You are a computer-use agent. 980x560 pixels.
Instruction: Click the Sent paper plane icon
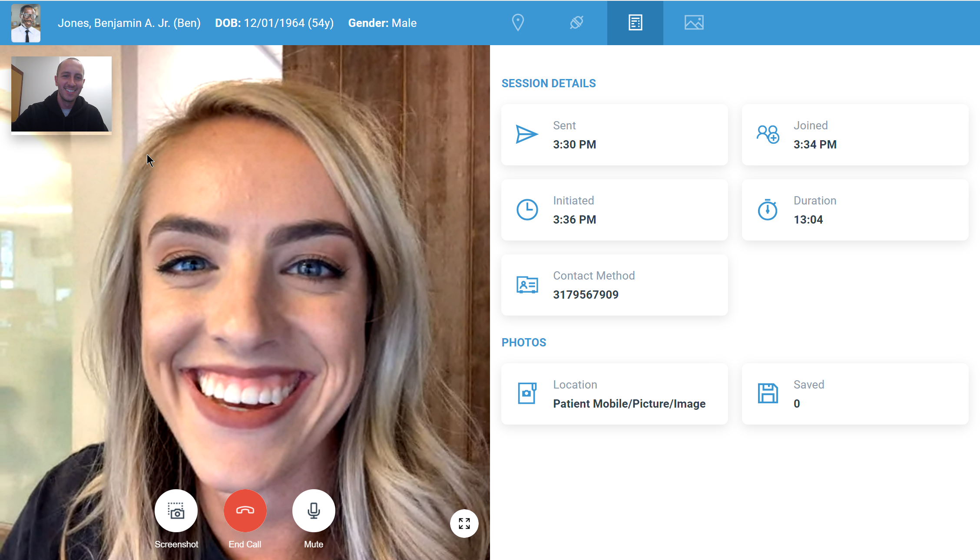pyautogui.click(x=527, y=134)
